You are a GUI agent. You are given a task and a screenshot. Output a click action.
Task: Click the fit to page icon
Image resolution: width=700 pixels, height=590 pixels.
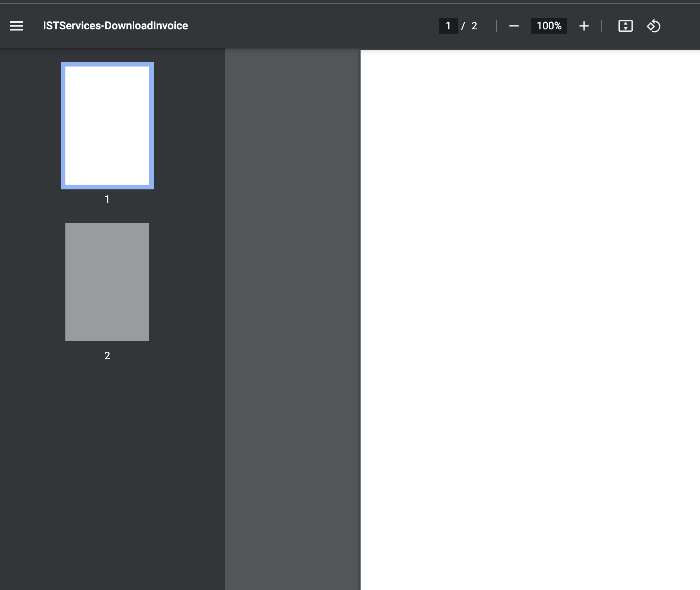(625, 26)
